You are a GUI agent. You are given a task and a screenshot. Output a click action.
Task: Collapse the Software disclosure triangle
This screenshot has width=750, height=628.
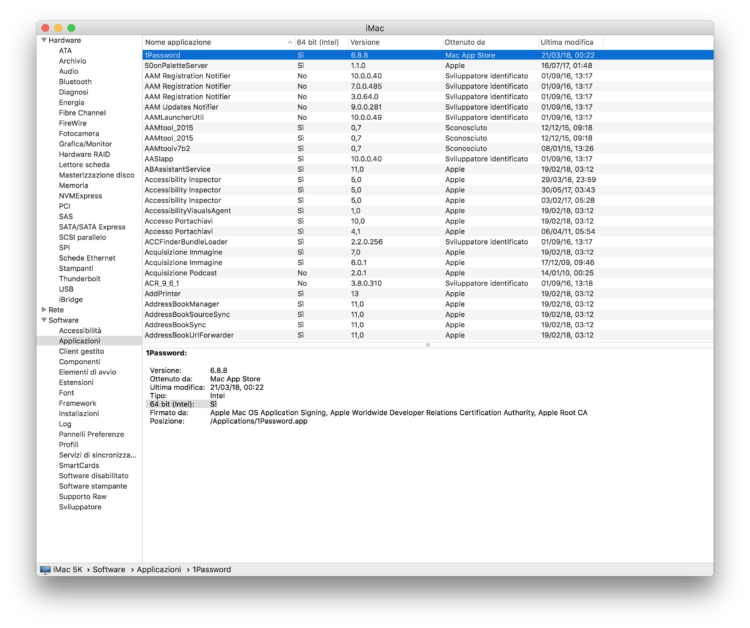click(x=44, y=320)
